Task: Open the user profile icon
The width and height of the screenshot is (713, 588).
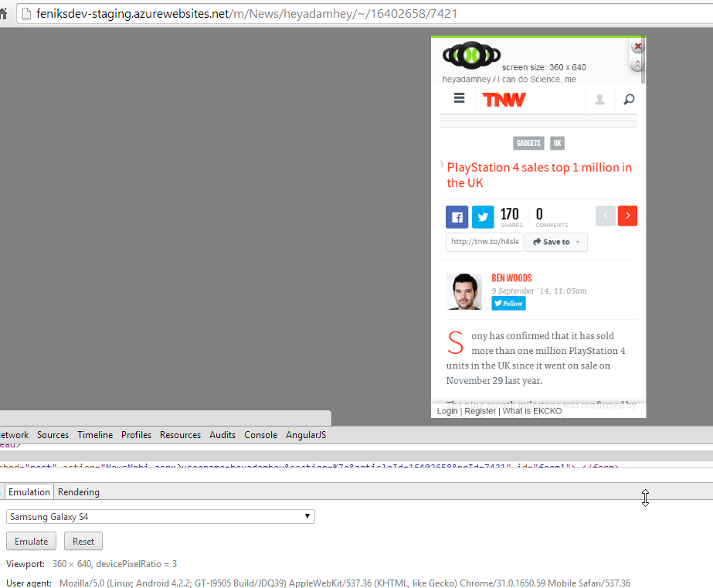Action: [x=599, y=99]
